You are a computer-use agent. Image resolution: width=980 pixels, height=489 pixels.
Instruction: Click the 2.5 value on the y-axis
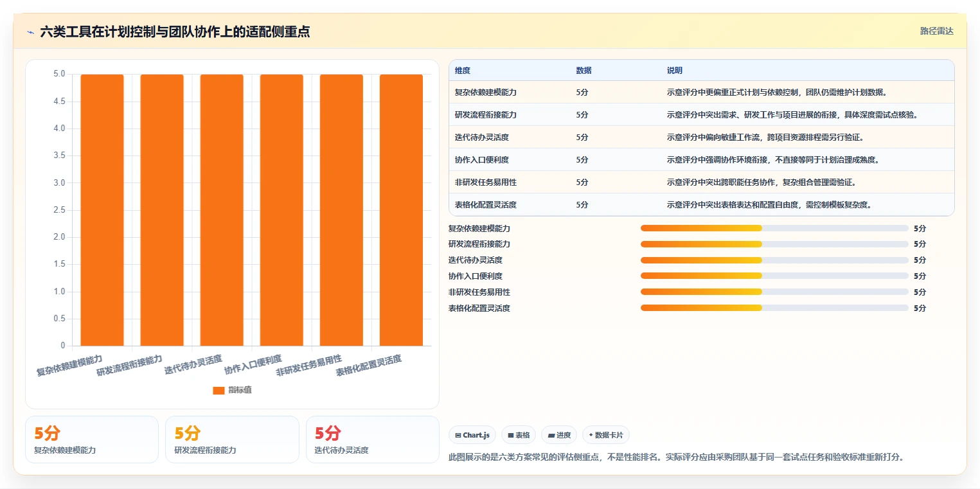(59, 210)
